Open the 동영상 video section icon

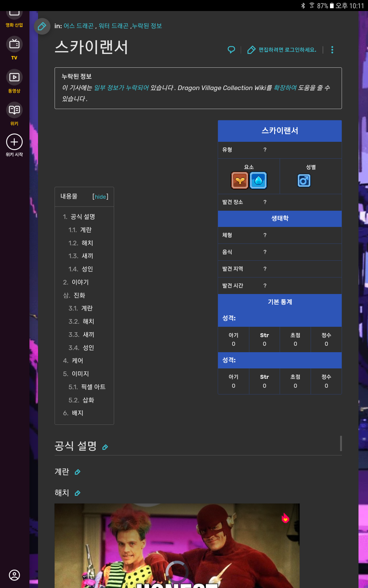click(x=14, y=77)
